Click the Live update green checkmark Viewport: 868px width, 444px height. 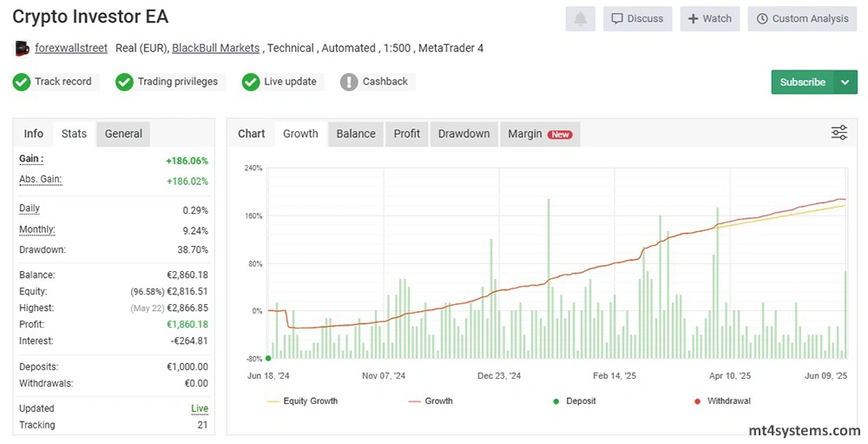(x=251, y=82)
